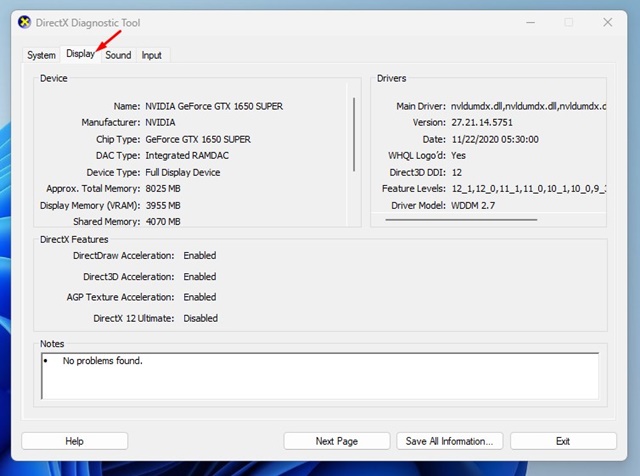
Task: Click the No problems found note
Action: 102,361
